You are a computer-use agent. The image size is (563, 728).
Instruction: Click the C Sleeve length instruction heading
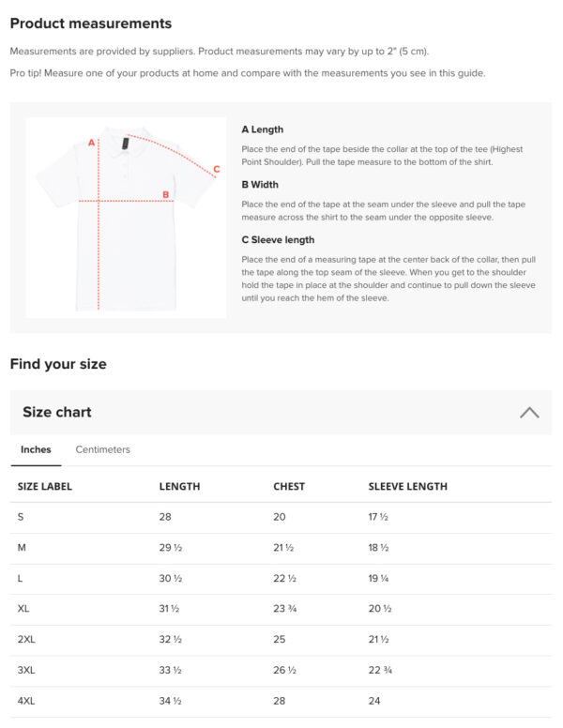tap(278, 240)
